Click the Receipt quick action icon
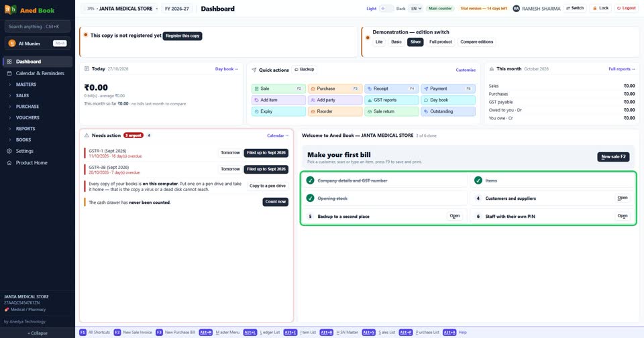The image size is (644, 338). coord(369,89)
